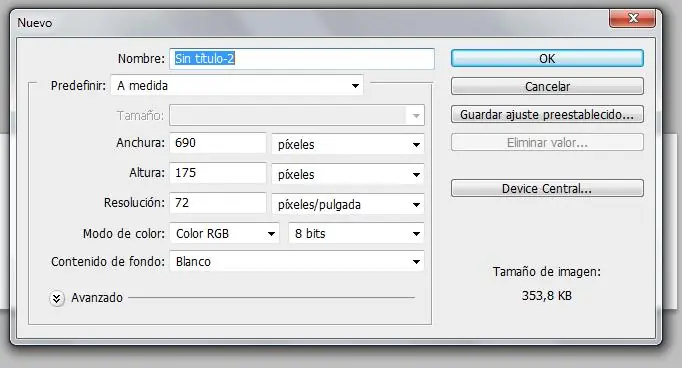Open Device Central
The width and height of the screenshot is (682, 368).
(547, 188)
